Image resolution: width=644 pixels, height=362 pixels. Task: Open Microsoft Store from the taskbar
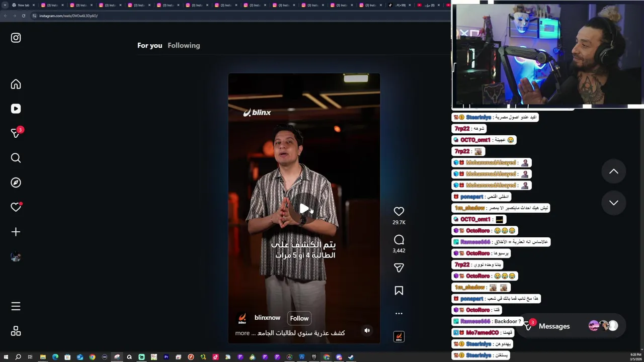(67, 357)
